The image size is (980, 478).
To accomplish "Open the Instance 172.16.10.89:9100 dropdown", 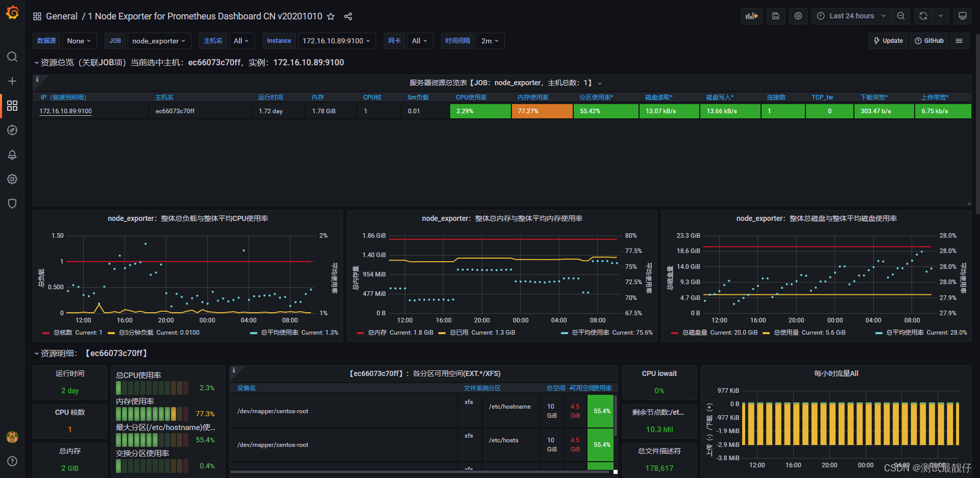I will pyautogui.click(x=336, y=41).
